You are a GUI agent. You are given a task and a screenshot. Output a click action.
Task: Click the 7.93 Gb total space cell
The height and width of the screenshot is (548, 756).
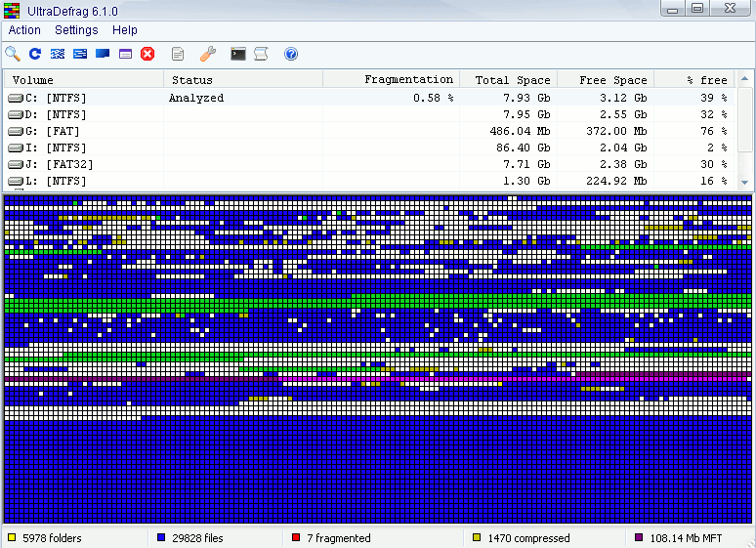click(526, 98)
